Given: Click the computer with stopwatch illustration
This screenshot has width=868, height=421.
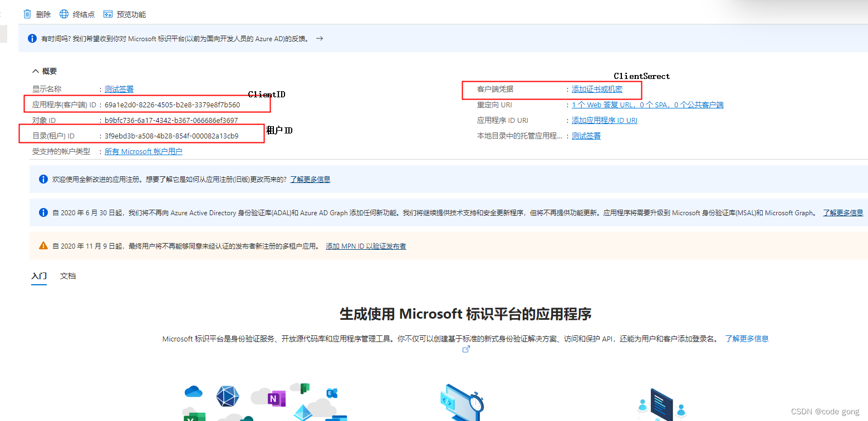Looking at the screenshot, I should tap(461, 403).
